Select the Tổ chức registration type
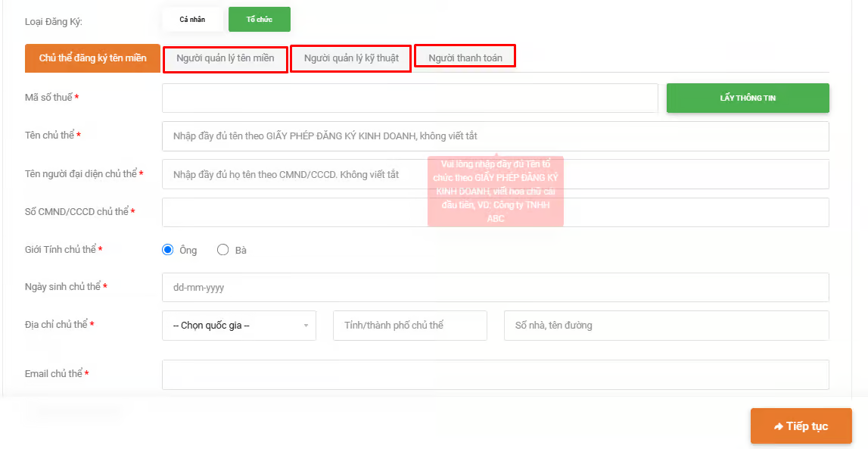The image size is (868, 449). click(259, 19)
